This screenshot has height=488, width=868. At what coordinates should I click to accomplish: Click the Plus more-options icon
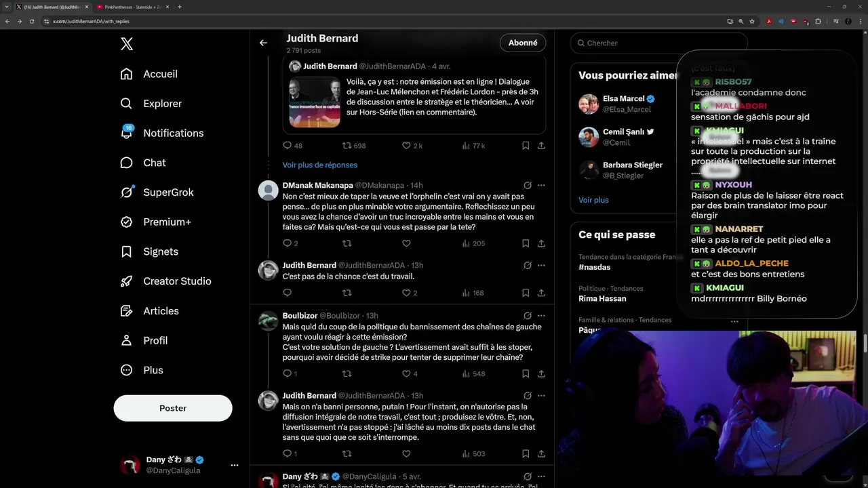[x=126, y=370]
